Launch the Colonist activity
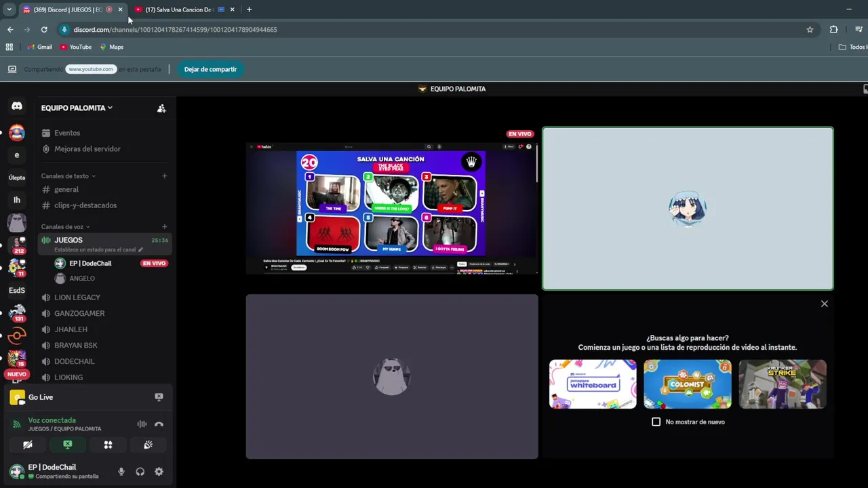 [x=688, y=384]
